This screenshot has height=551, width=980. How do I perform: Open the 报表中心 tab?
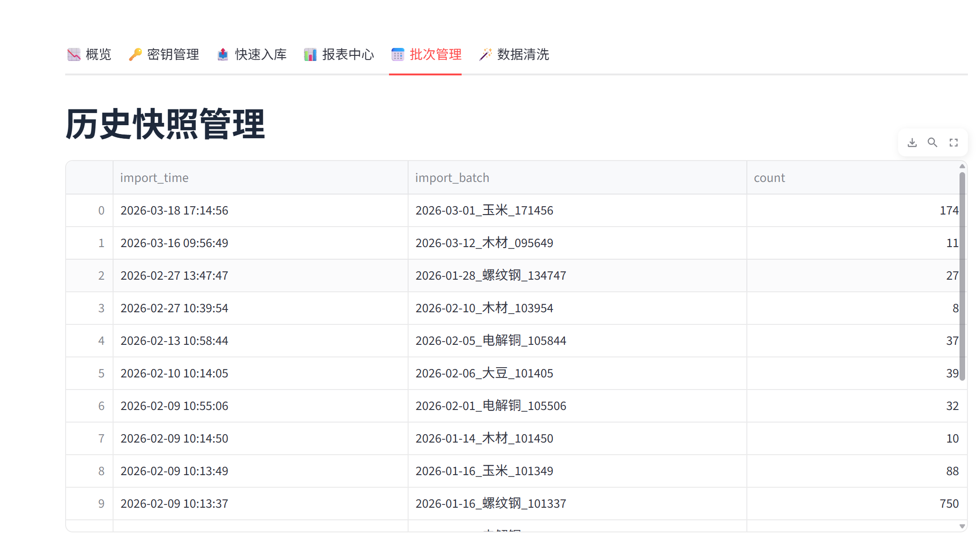point(339,54)
